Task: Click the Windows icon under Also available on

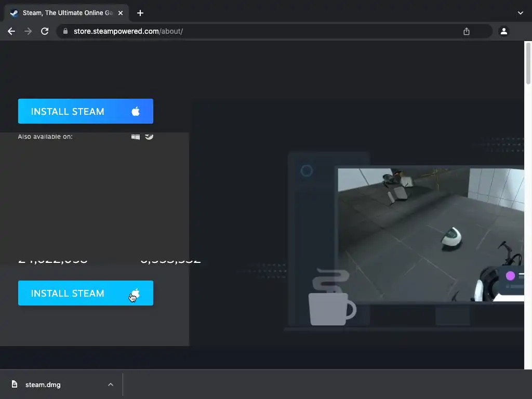Action: [x=136, y=137]
